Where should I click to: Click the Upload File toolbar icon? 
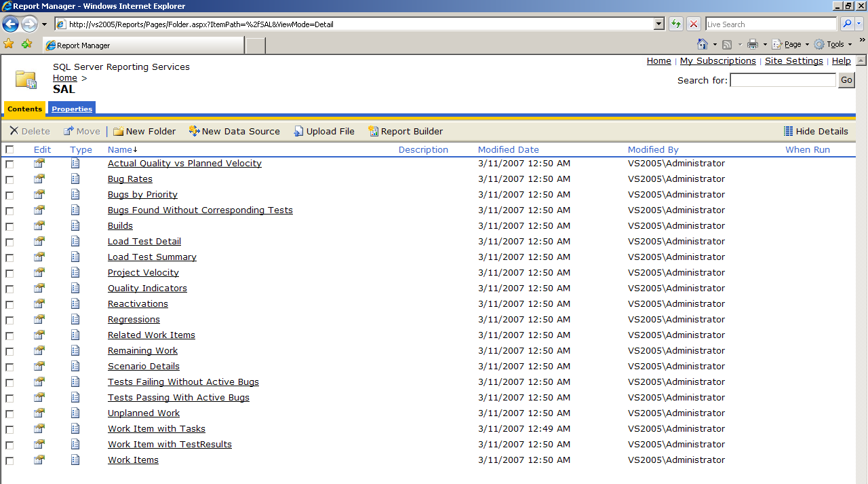pyautogui.click(x=298, y=131)
